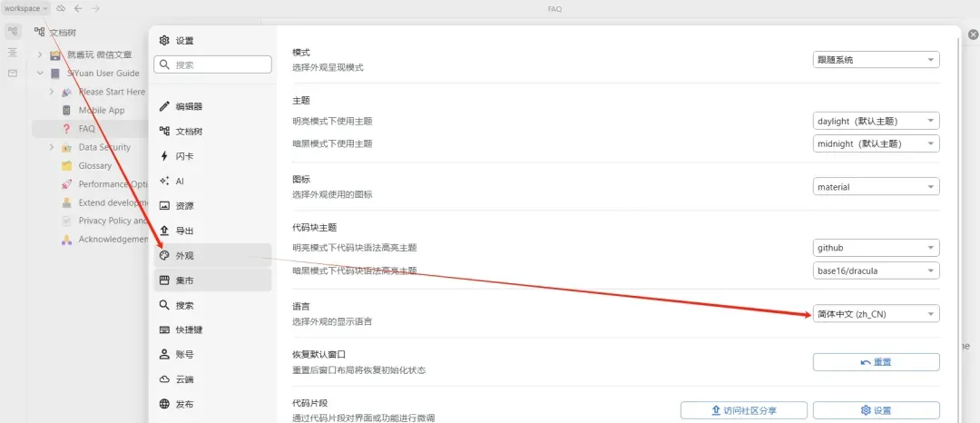Screen dimensions: 980x423
Task: Click the 访问社区分享 button
Action: 744,410
